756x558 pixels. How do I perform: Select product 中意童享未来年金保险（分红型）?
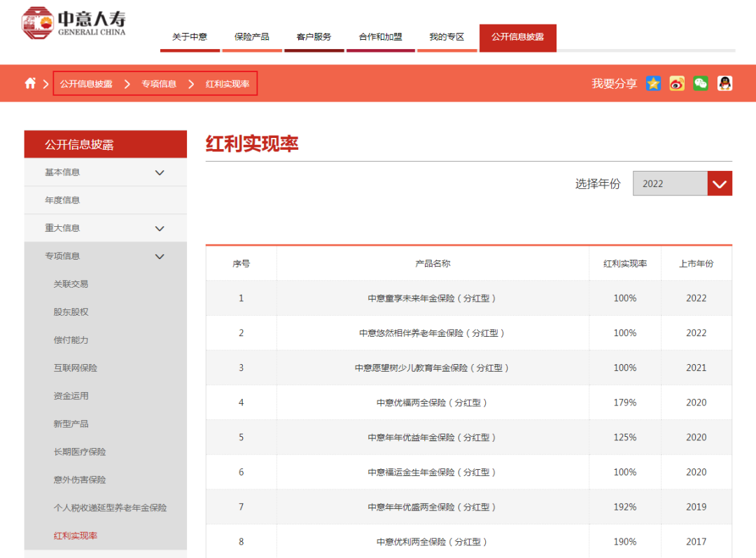[433, 298]
